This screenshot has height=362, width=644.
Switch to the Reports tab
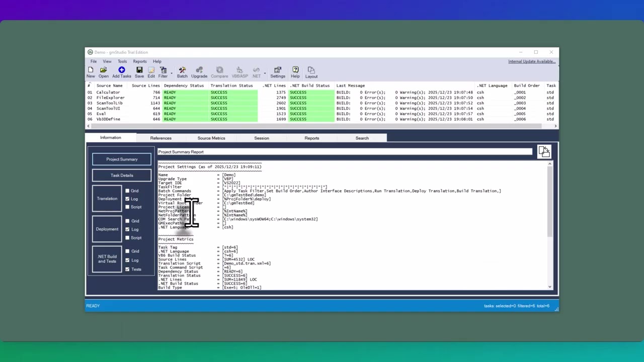coord(312,138)
